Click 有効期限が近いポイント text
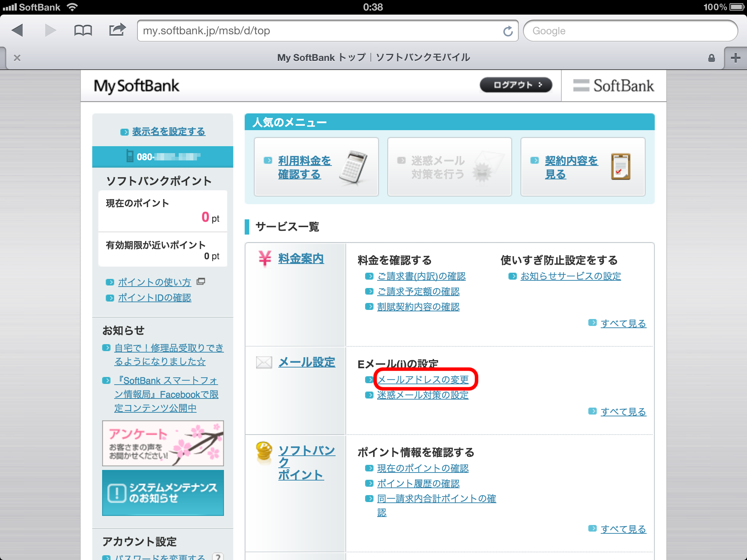Viewport: 747px width, 560px height. pyautogui.click(x=156, y=245)
